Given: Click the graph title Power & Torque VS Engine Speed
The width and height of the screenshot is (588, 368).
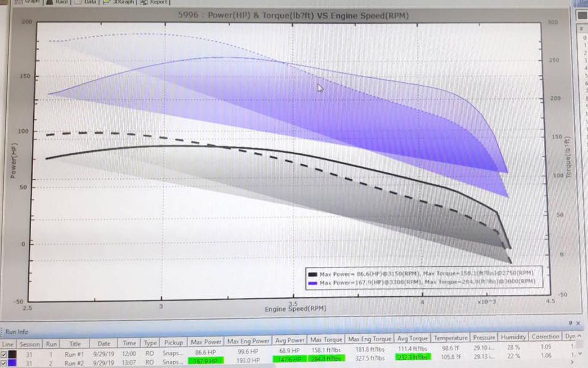Looking at the screenshot, I should click(x=293, y=15).
